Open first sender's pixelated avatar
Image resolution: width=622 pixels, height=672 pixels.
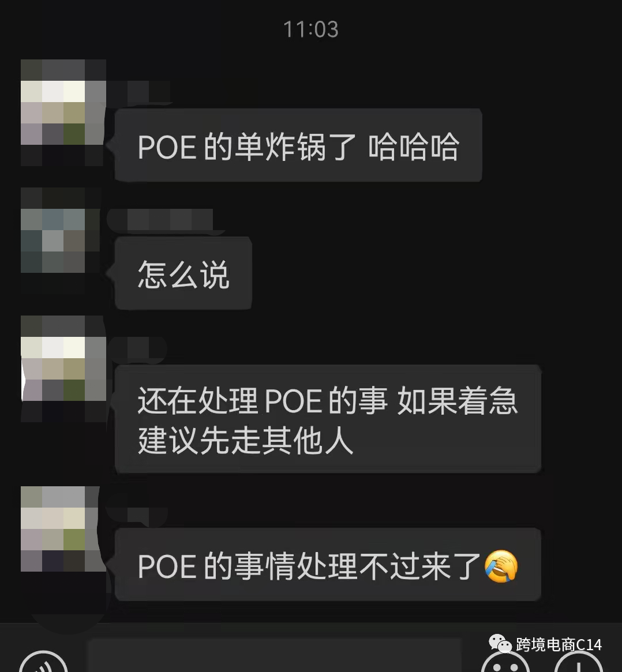[x=63, y=112]
